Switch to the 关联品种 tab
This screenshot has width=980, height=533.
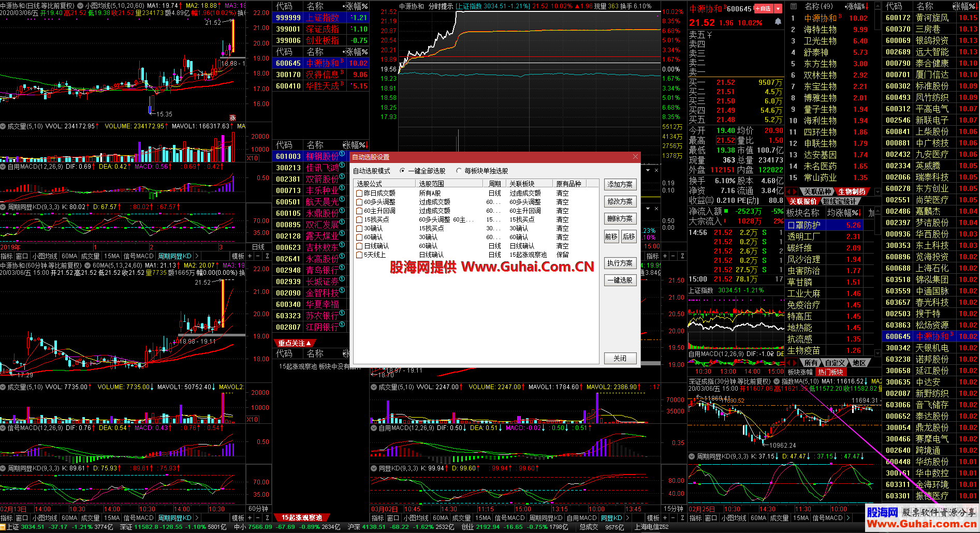pyautogui.click(x=818, y=191)
